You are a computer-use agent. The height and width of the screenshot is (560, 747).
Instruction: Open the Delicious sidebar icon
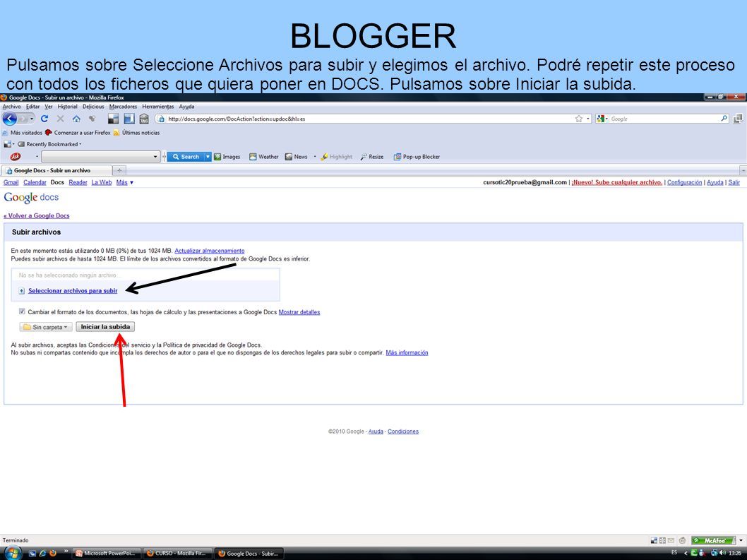129,119
